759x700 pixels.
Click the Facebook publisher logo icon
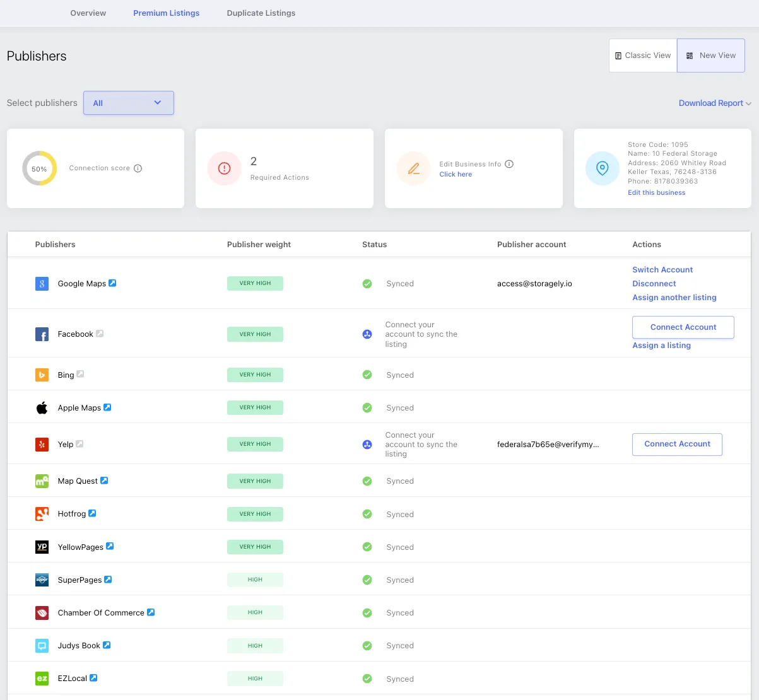[42, 334]
